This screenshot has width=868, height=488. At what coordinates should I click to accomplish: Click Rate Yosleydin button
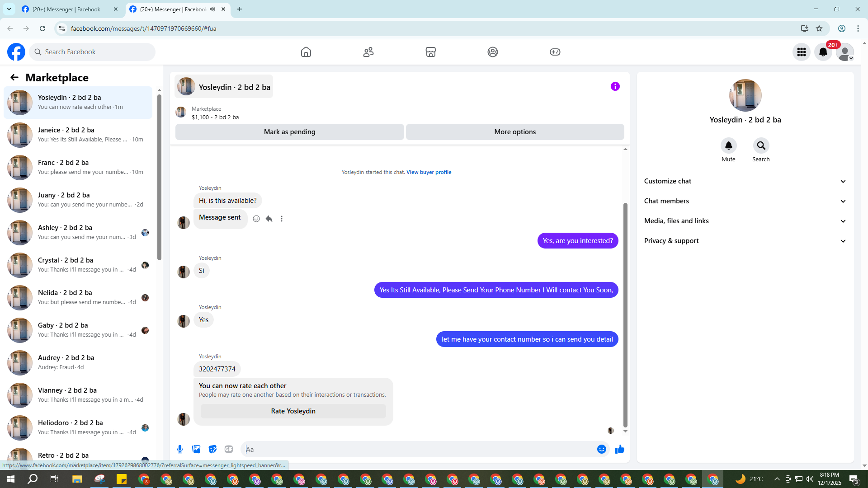tap(293, 411)
